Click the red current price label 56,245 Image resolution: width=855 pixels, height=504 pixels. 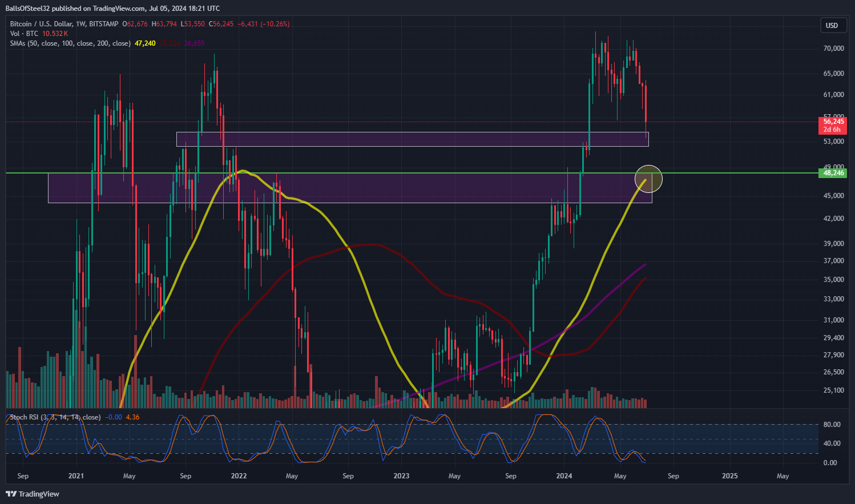coord(833,122)
